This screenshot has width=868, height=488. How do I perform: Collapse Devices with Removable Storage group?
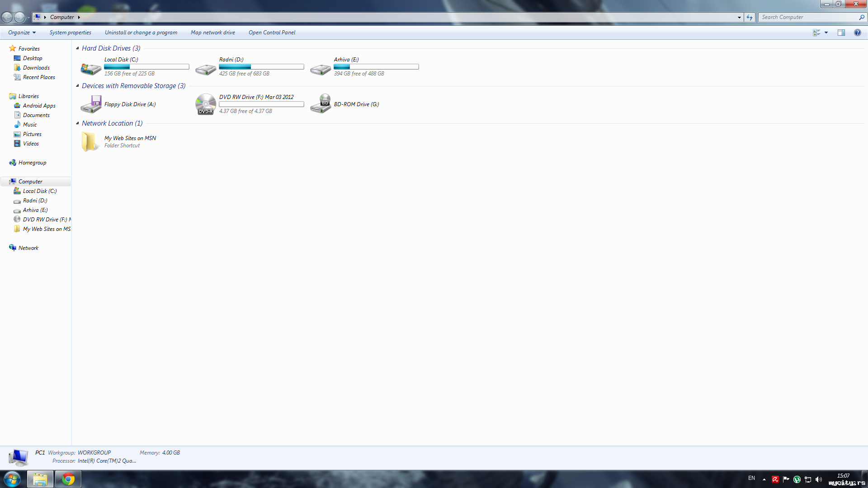click(x=77, y=86)
